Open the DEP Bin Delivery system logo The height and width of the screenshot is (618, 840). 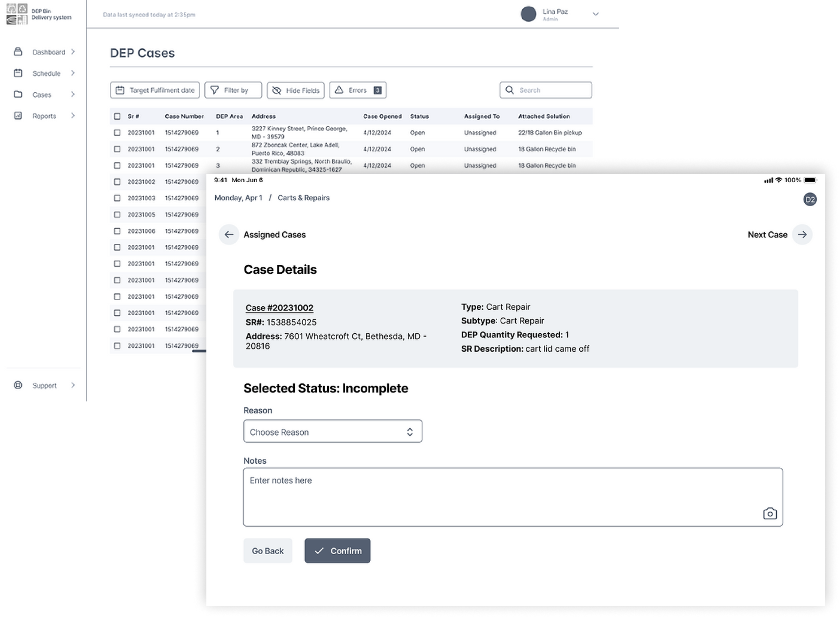click(17, 14)
